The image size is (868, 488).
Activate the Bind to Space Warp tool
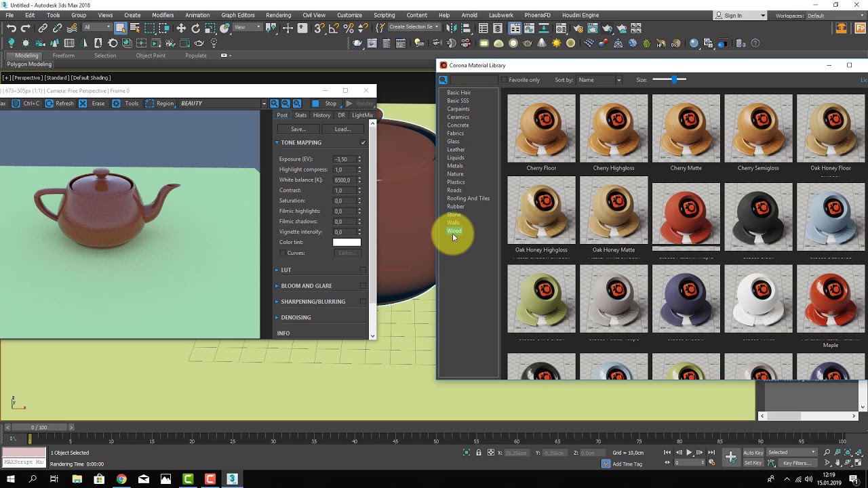(72, 28)
